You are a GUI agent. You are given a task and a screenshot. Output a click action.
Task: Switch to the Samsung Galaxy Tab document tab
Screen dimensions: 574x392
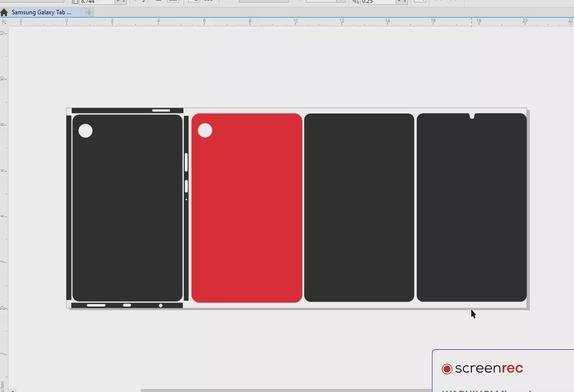pos(42,12)
